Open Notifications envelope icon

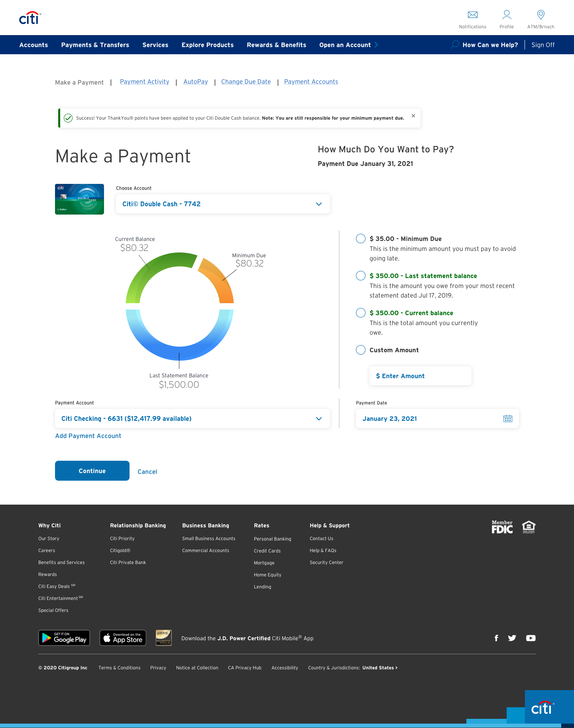tap(473, 15)
